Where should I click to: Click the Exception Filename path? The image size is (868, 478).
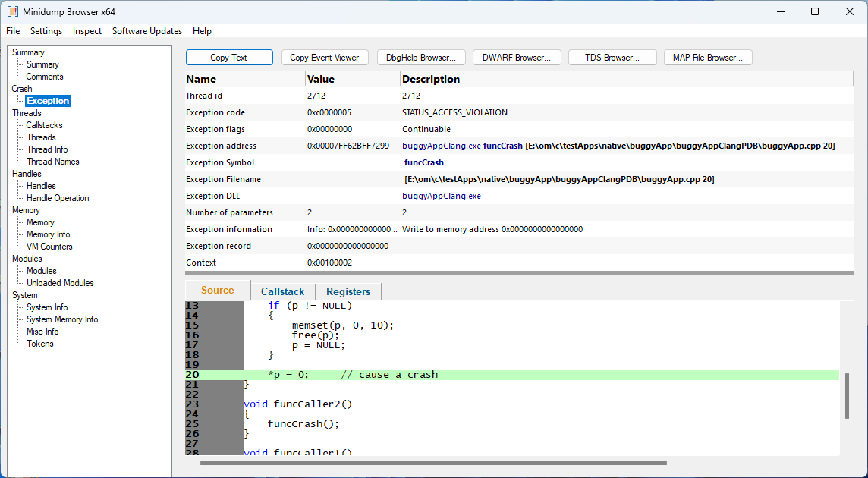(559, 180)
